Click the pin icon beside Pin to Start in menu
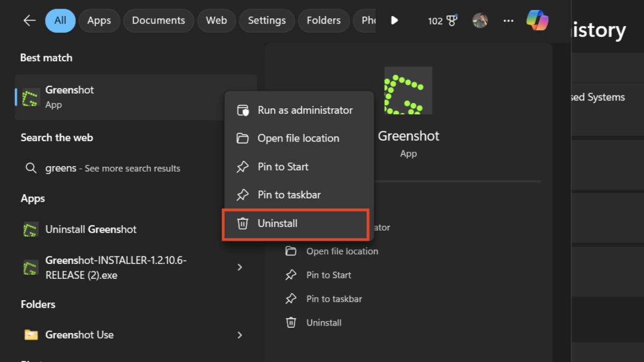The height and width of the screenshot is (362, 644). tap(243, 167)
